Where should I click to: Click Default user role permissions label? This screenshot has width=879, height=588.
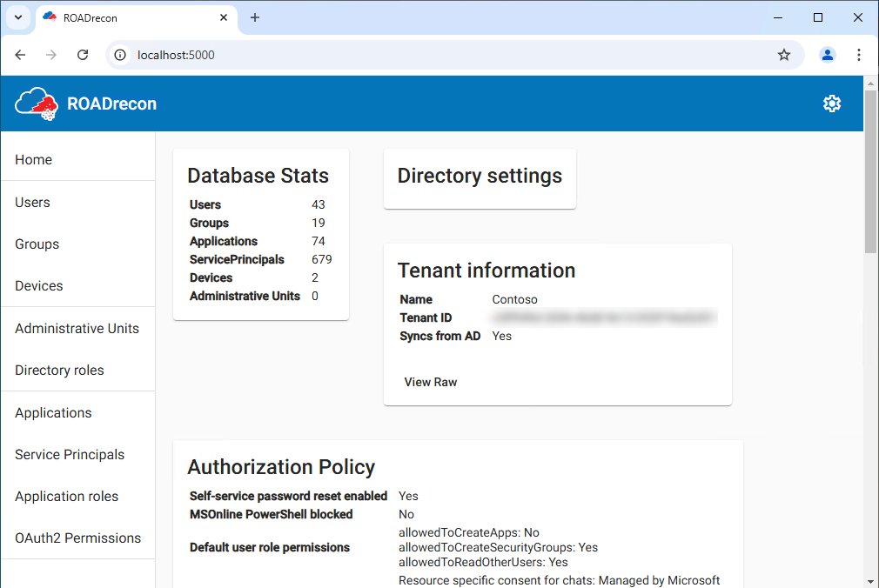(x=270, y=548)
